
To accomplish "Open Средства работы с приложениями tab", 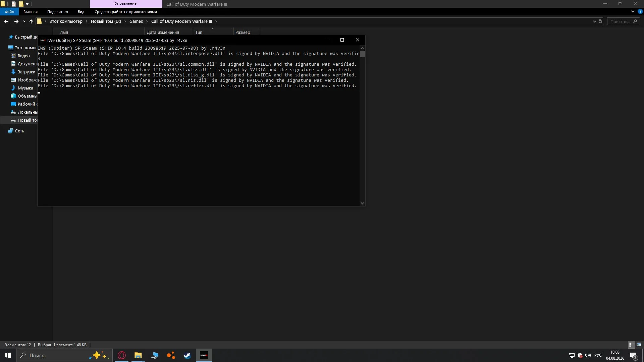I will tap(126, 12).
